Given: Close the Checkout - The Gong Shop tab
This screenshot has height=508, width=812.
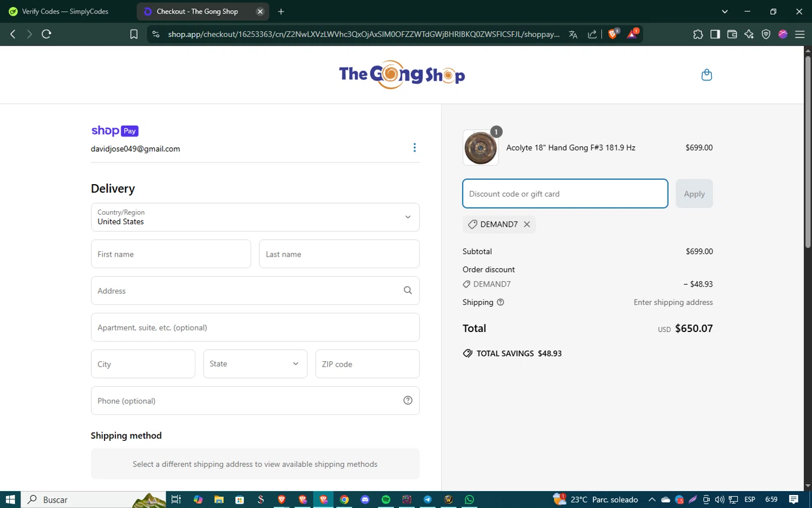Looking at the screenshot, I should pyautogui.click(x=260, y=11).
